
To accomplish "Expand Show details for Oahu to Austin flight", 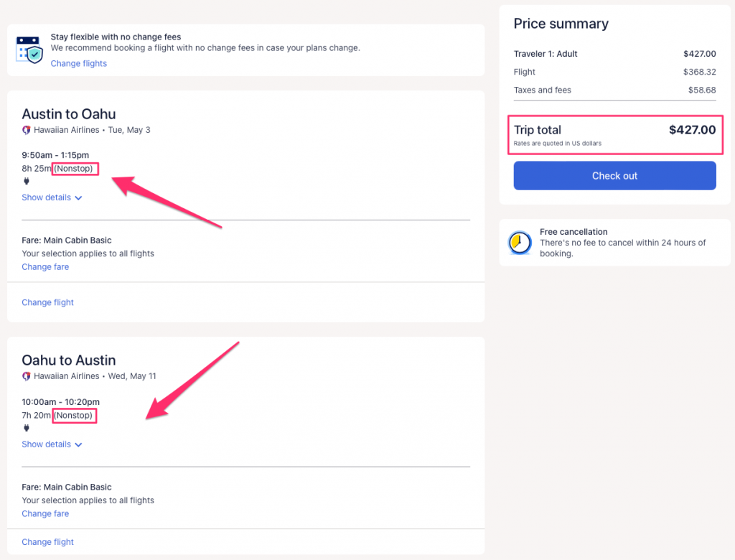I will tap(52, 444).
